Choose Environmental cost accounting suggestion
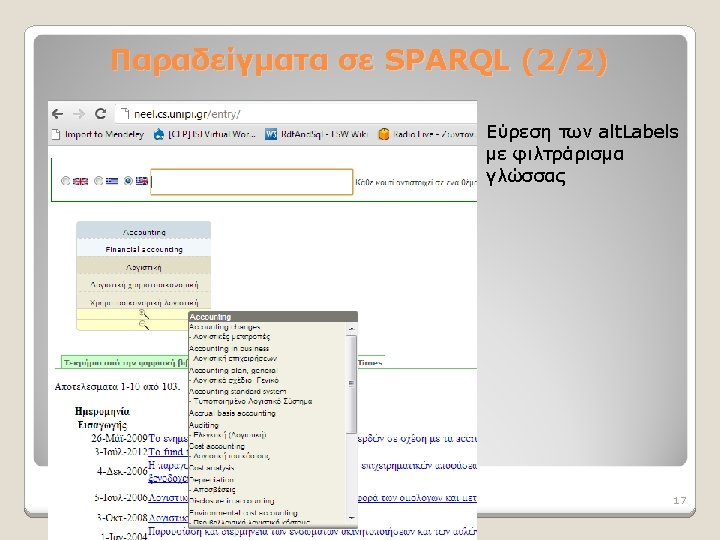The height and width of the screenshot is (540, 720). point(243,512)
